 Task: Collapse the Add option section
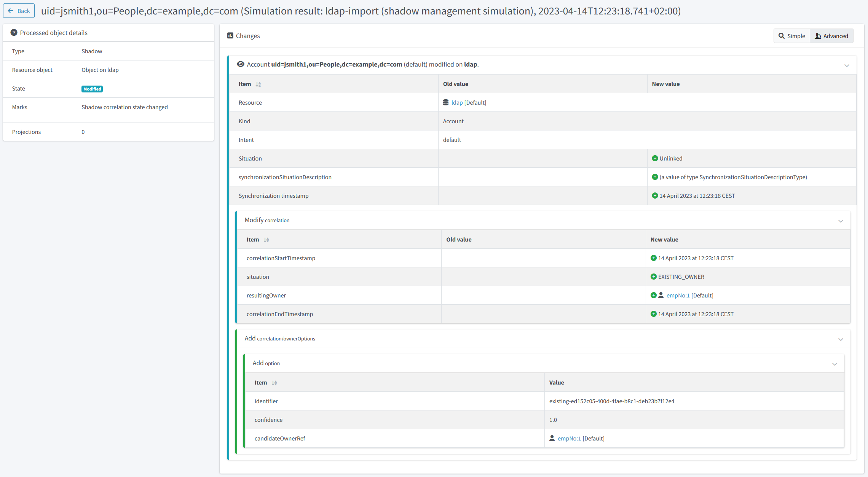[834, 364]
